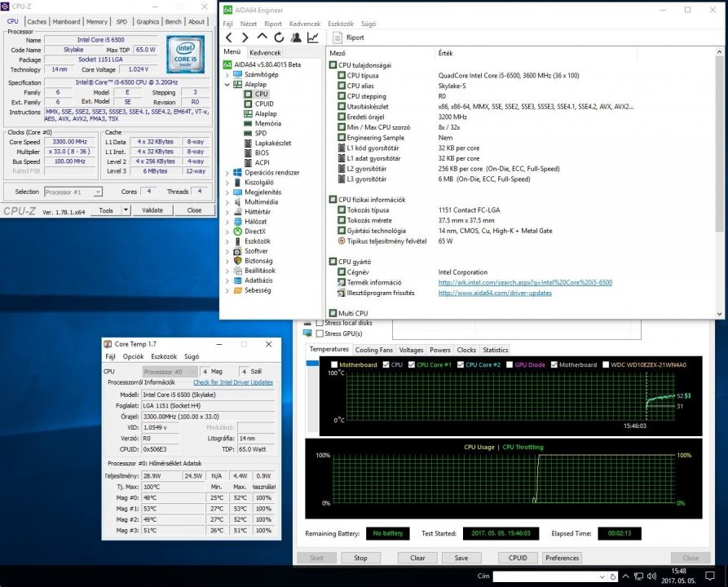The width and height of the screenshot is (728, 587).
Task: Open the AIDA64 graph chart toolbar icon
Action: pyautogui.click(x=313, y=38)
